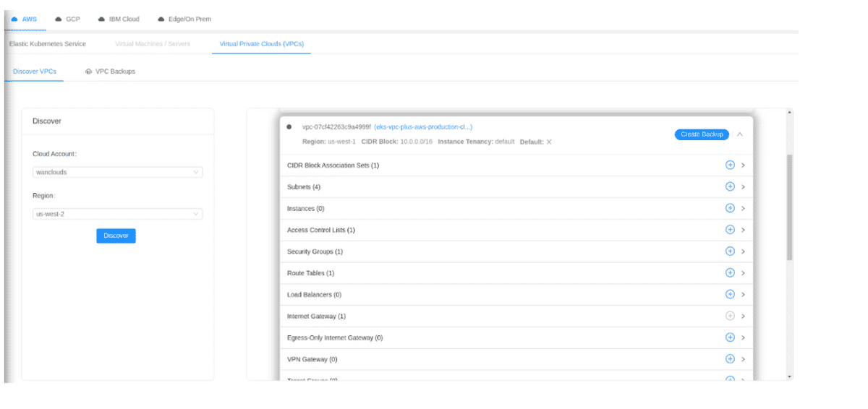
Task: Open the Cloud Account dropdown
Action: coord(117,172)
